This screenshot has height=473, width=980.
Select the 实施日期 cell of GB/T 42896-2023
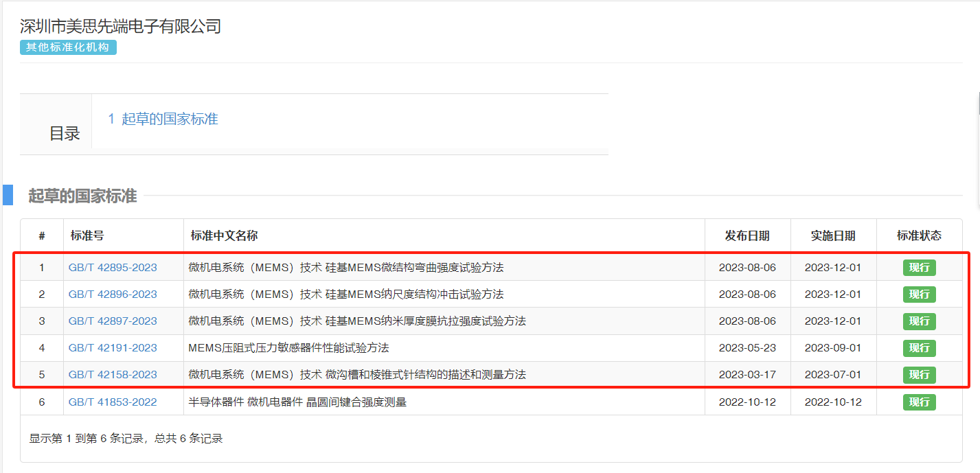[833, 295]
